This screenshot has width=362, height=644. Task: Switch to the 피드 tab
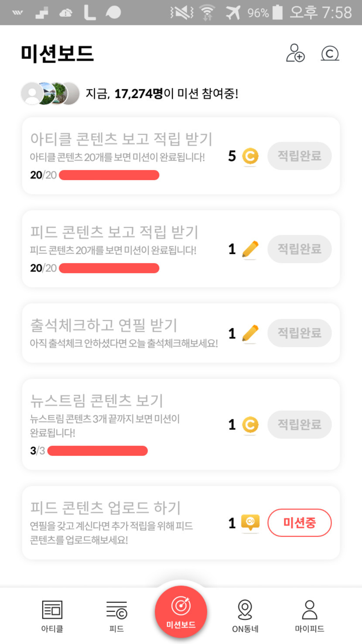(116, 616)
